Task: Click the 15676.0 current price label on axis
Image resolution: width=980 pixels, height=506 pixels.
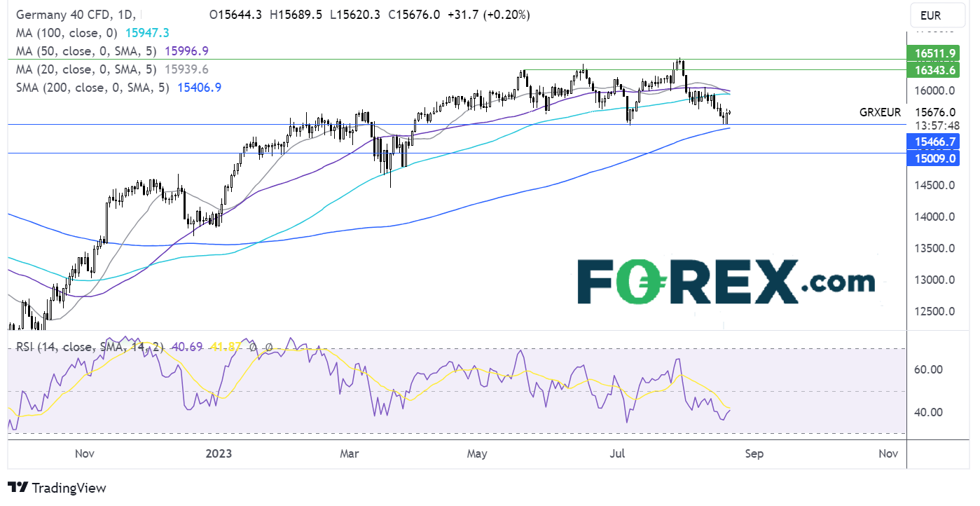Action: point(937,111)
